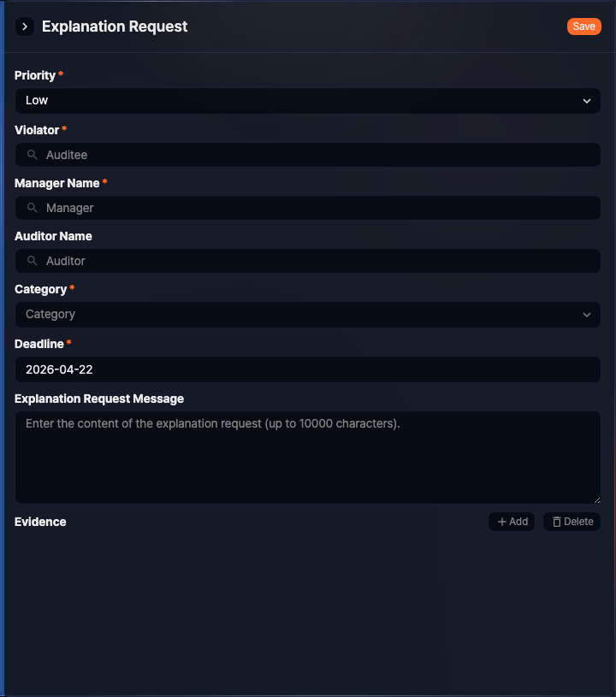Click the Manager Name input field
616x697 pixels.
308,208
